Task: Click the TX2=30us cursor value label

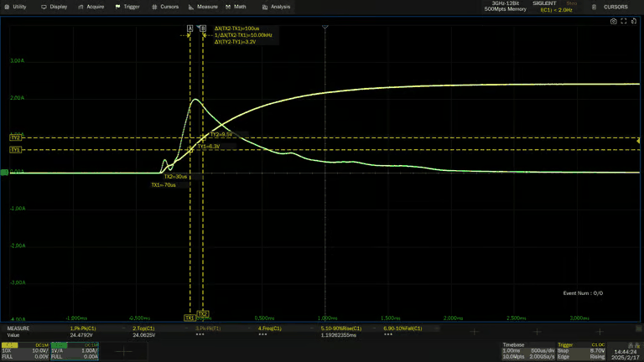Action: click(x=175, y=177)
